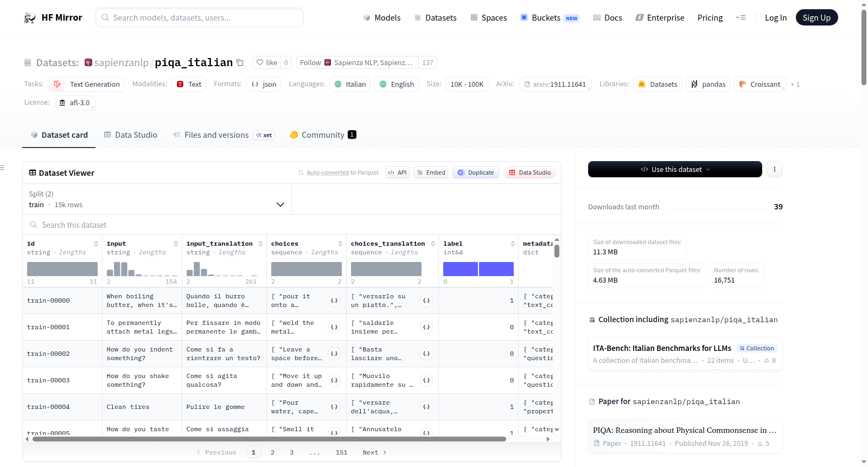Open the Community tab
Image resolution: width=868 pixels, height=467 pixels.
323,135
